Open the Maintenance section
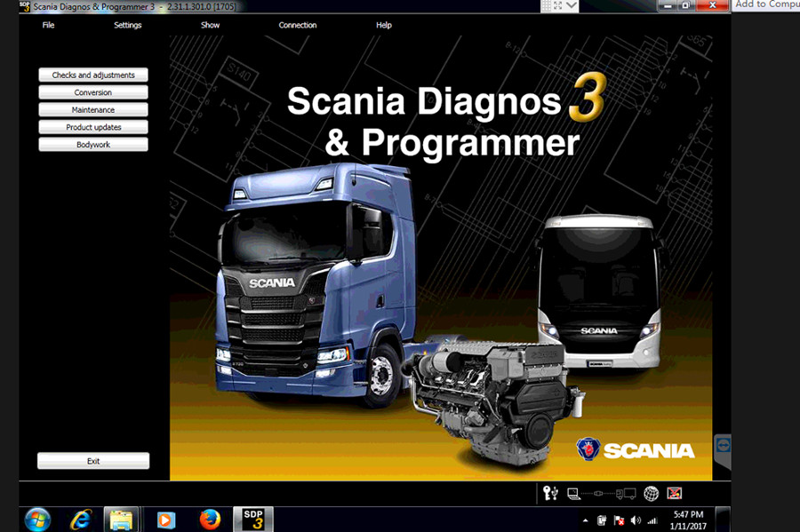Image resolution: width=800 pixels, height=532 pixels. [x=93, y=109]
